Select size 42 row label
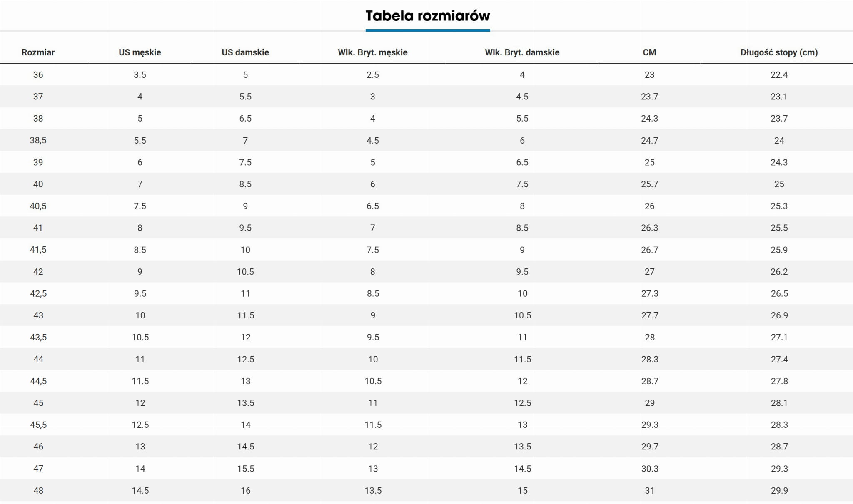Viewport: 853px width, 504px height. click(x=38, y=272)
